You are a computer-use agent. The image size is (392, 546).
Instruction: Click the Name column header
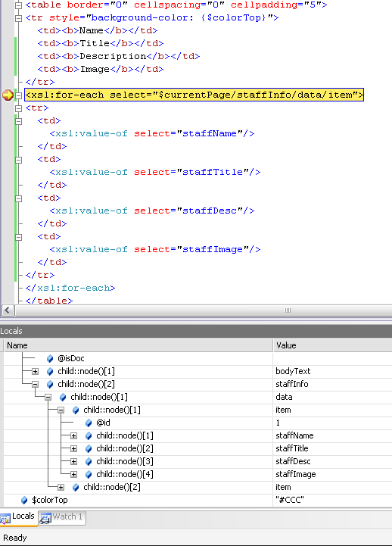click(138, 345)
